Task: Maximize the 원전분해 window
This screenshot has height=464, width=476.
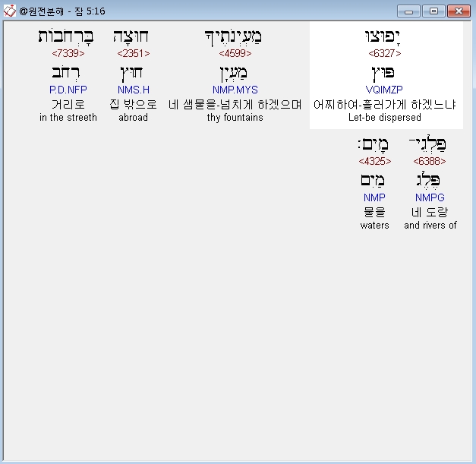Action: click(433, 11)
